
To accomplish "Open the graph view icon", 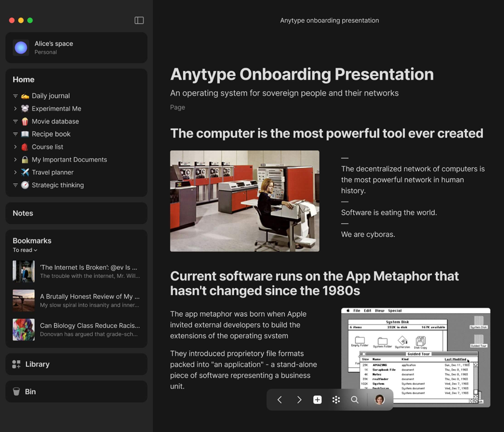I will [x=336, y=400].
